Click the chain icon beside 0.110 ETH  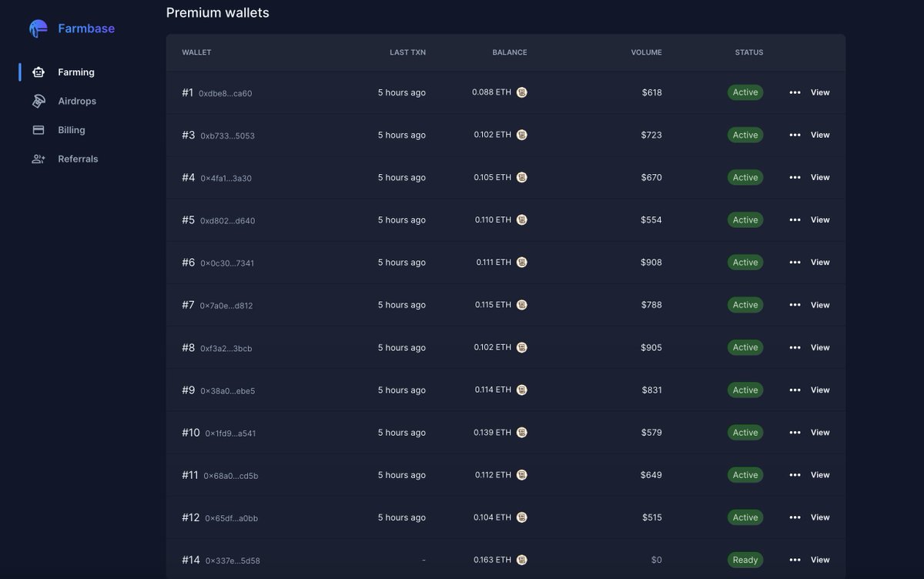click(x=522, y=219)
